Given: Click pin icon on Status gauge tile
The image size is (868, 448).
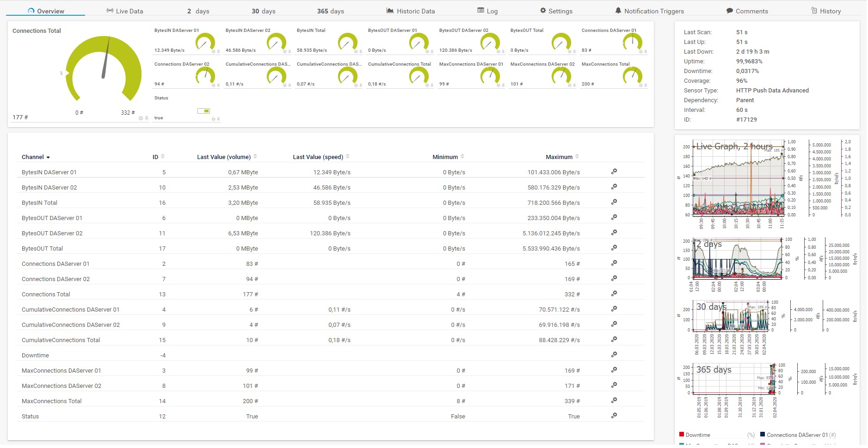Looking at the screenshot, I should [218, 119].
